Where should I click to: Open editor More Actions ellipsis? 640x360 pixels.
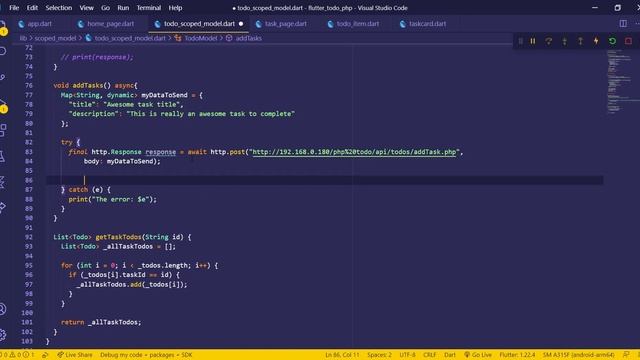coord(637,24)
